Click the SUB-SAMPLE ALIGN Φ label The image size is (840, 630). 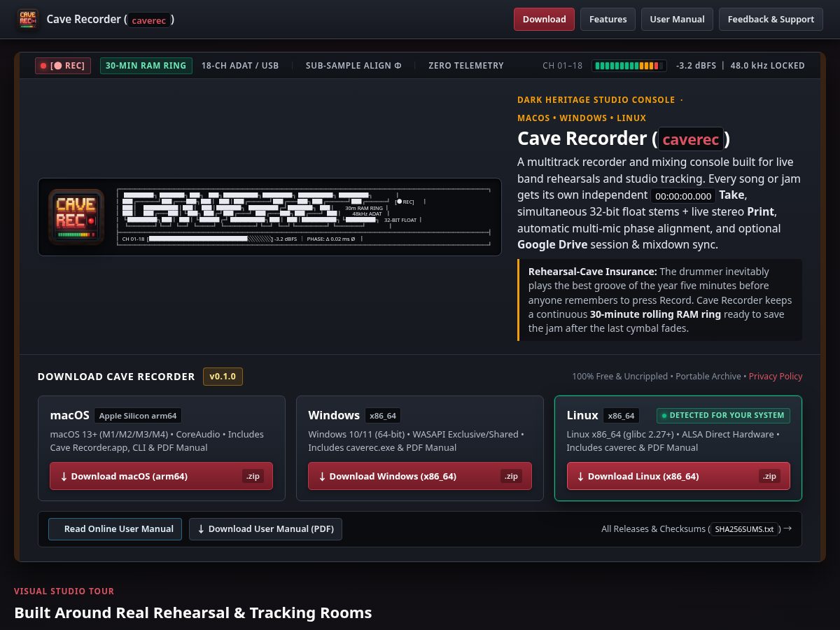click(353, 66)
